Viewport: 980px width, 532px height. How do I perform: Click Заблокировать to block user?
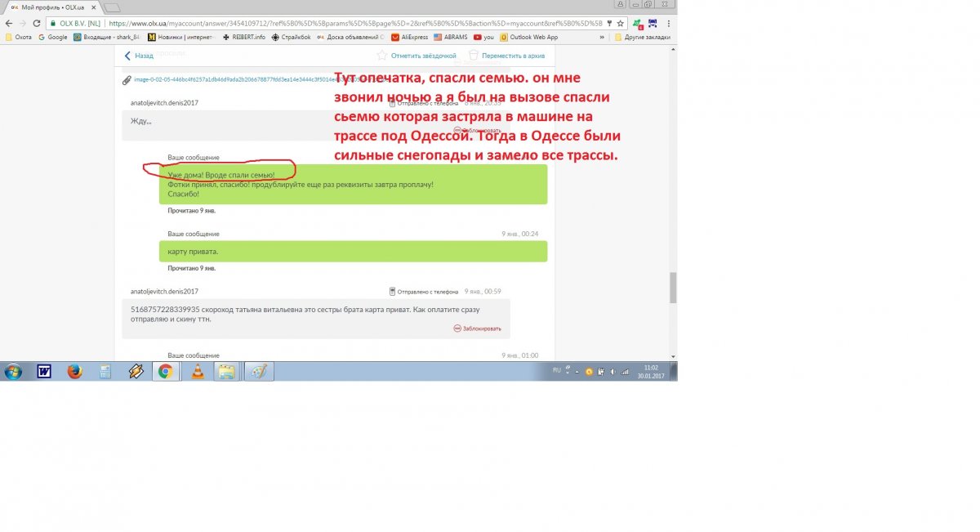[x=477, y=329]
